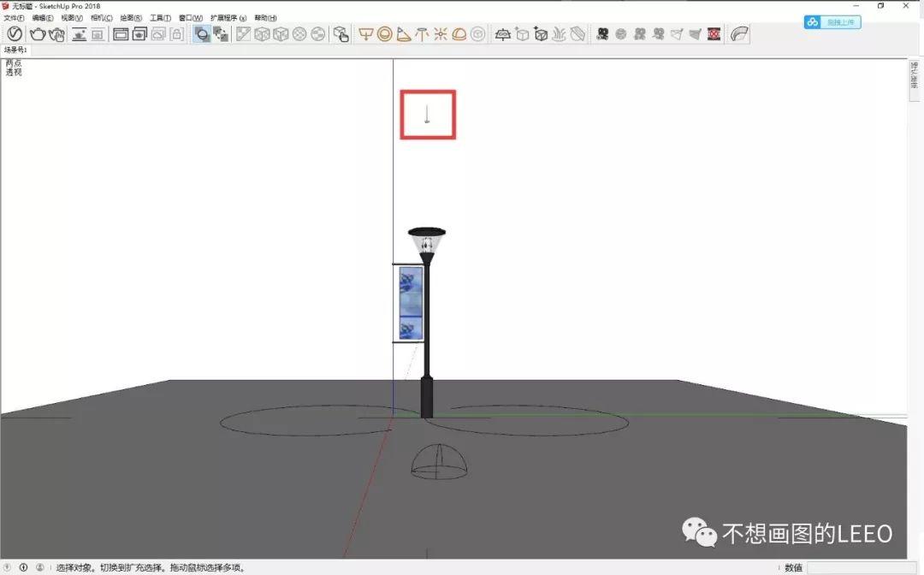Open the V-Ray Asset Editor
Viewport: 924px width, 575px height.
15,34
